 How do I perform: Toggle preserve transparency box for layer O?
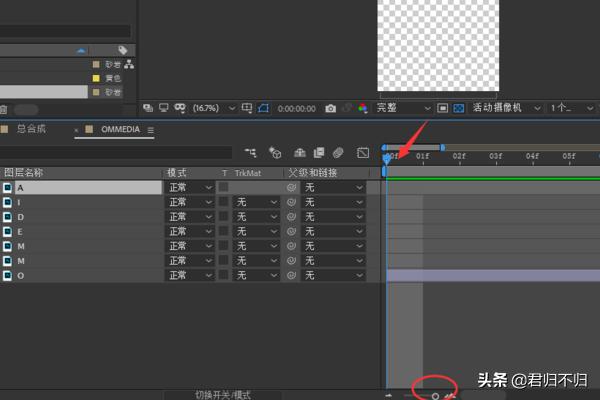click(223, 275)
